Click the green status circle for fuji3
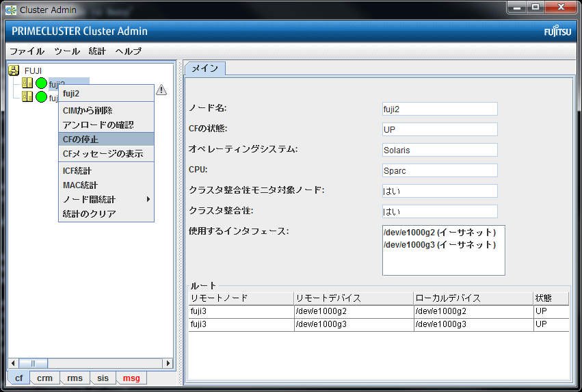 (41, 97)
